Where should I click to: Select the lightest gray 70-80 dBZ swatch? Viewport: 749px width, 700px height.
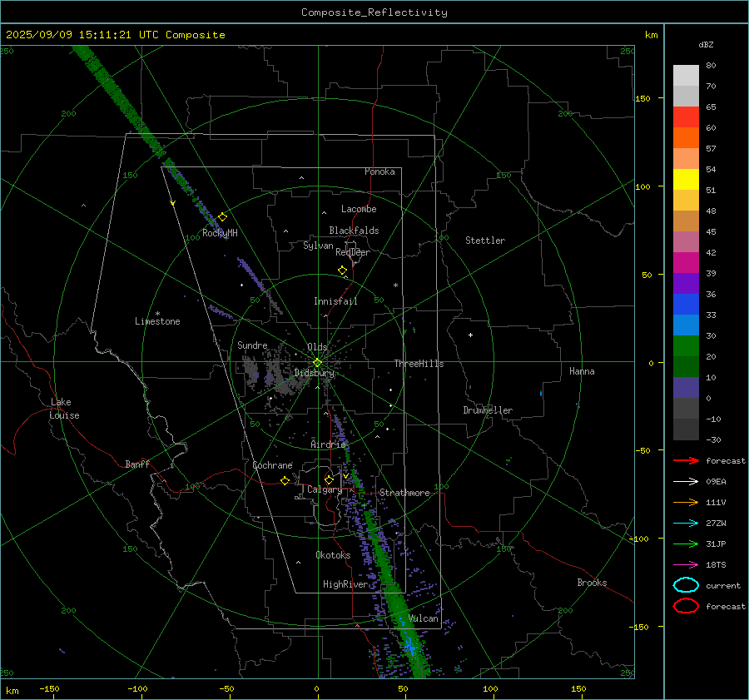(x=686, y=76)
